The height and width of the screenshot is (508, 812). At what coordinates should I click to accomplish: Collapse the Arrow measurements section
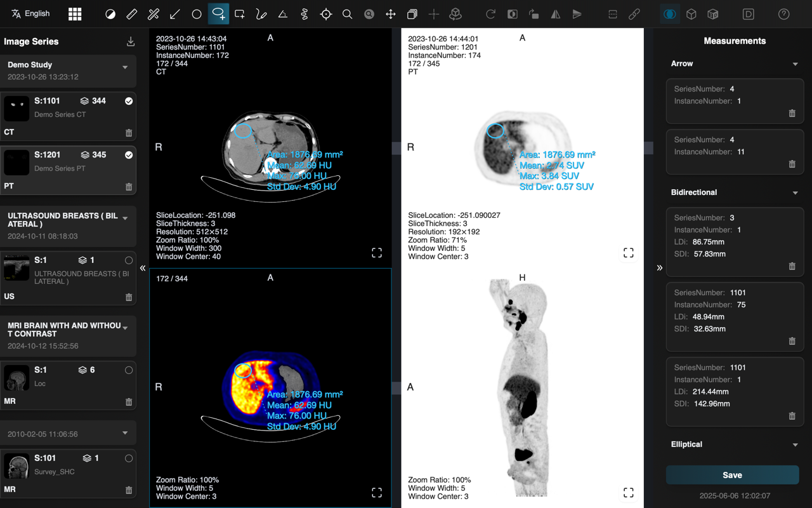tap(796, 63)
